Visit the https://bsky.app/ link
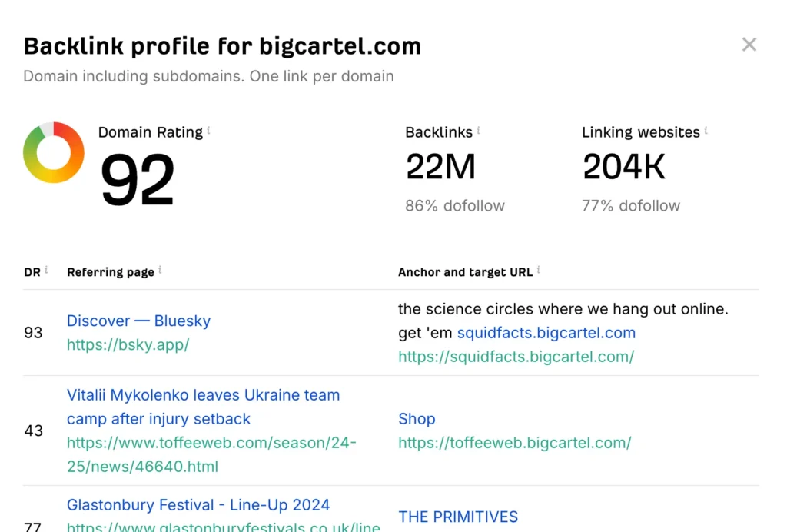The image size is (787, 532). pos(128,344)
